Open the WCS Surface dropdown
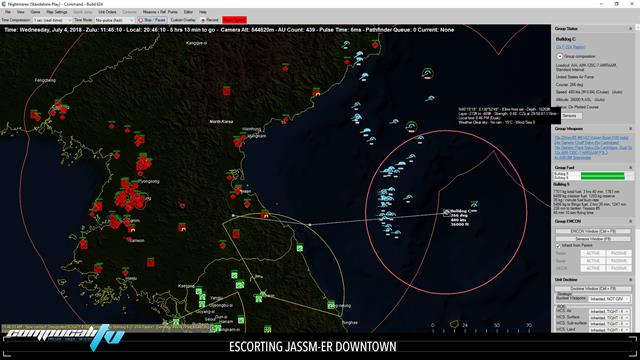Screen dimensions: 640x360 pos(609,318)
